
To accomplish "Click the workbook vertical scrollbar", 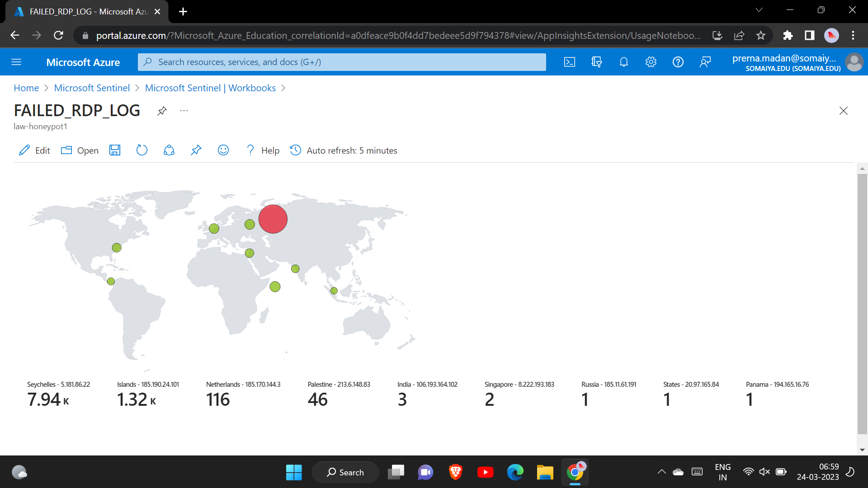I will (x=862, y=304).
